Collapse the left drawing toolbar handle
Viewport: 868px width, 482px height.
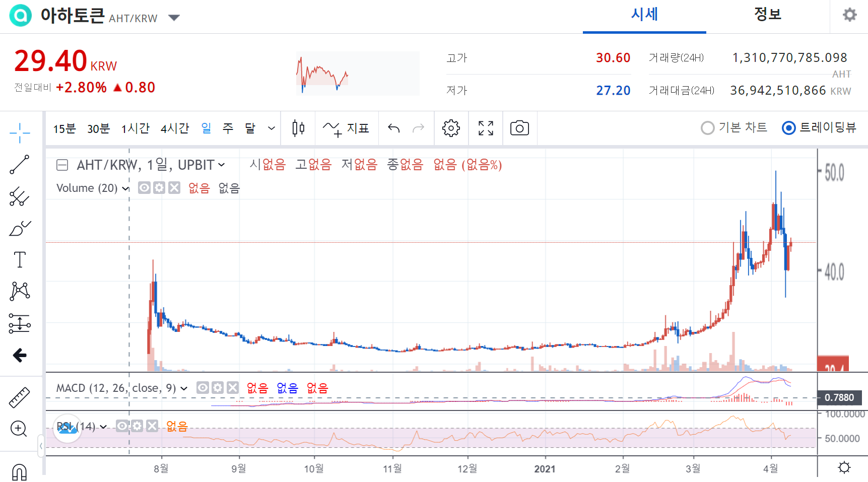pyautogui.click(x=41, y=446)
